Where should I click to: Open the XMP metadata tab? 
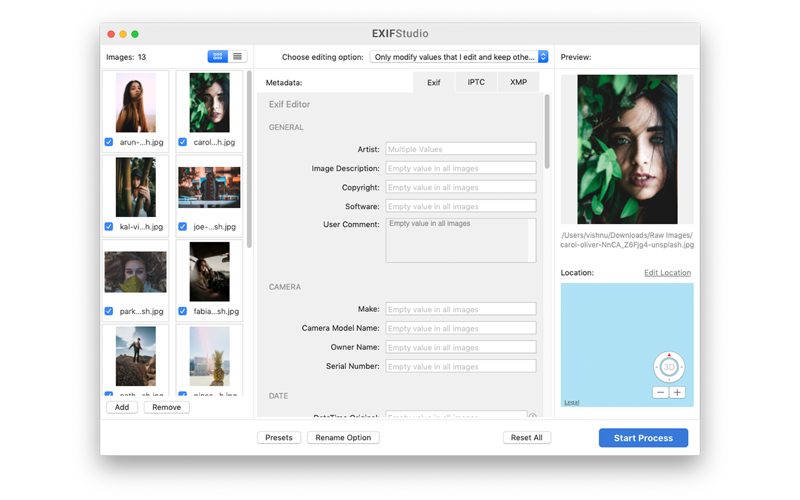518,82
